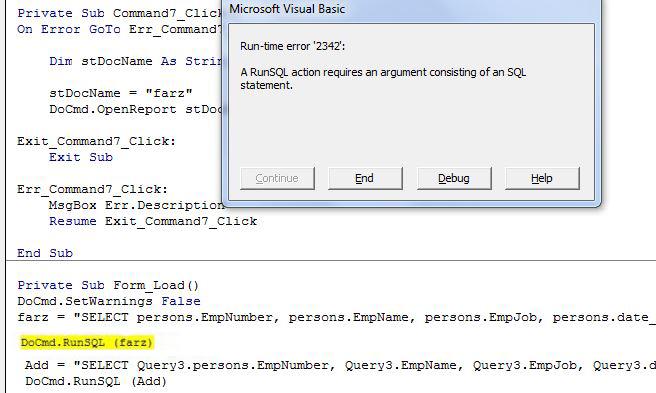The height and width of the screenshot is (393, 656).
Task: Place cursor on the stDocName = "farz" line
Action: 120,93
